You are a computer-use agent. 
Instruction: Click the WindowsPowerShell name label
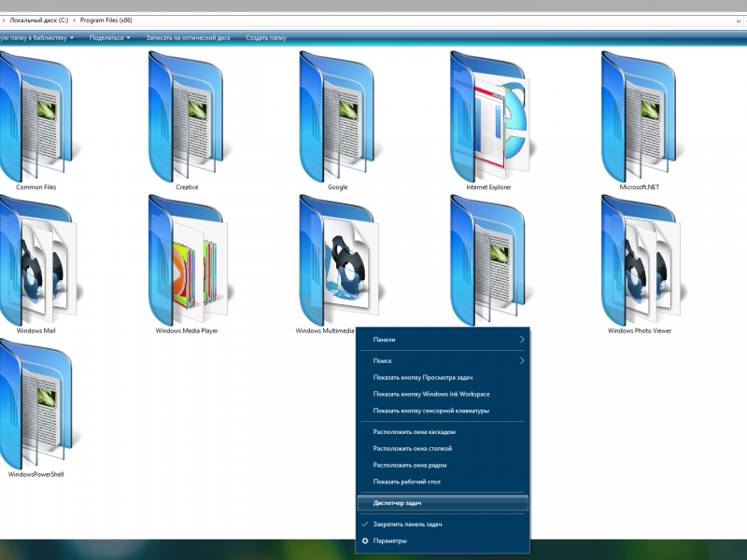pyautogui.click(x=35, y=475)
